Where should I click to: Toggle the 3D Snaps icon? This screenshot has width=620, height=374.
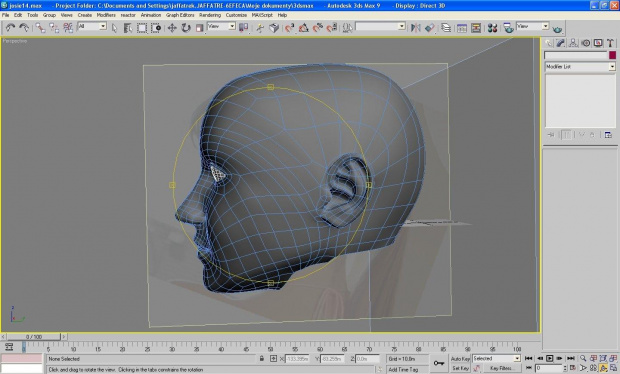coord(289,28)
